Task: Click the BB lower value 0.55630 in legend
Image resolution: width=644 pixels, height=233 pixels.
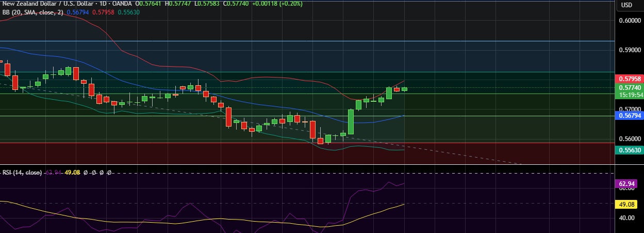Action: click(x=128, y=12)
